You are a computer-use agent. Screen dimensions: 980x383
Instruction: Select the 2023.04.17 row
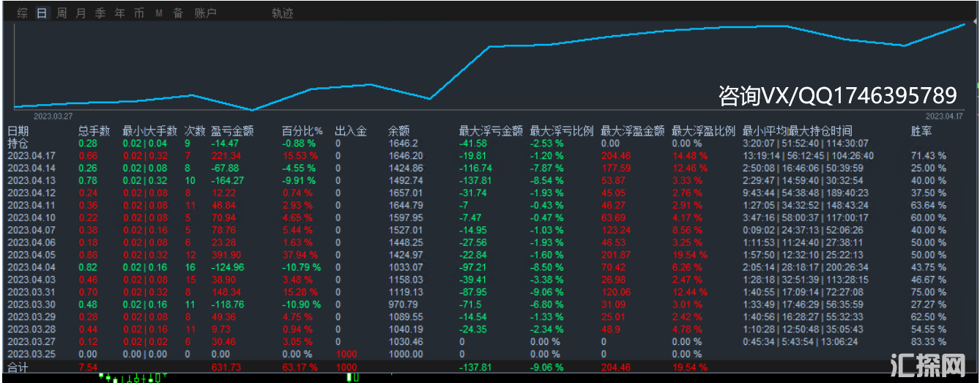tap(31, 156)
